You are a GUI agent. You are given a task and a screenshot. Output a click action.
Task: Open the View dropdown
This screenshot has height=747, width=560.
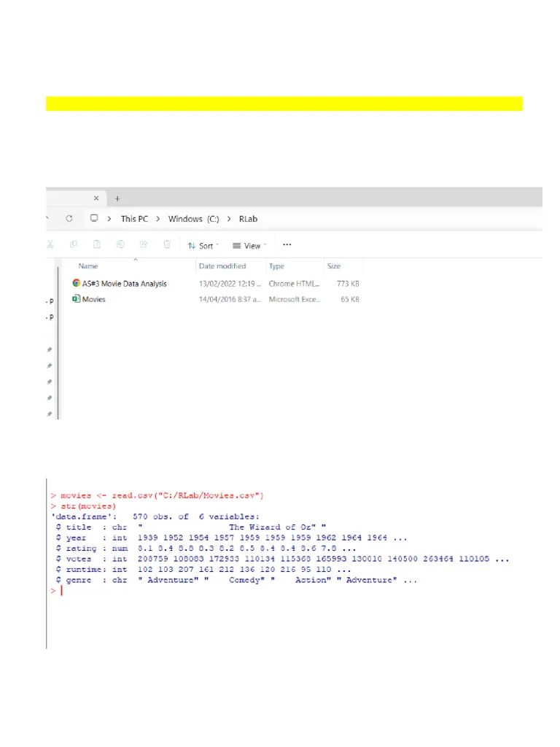249,246
